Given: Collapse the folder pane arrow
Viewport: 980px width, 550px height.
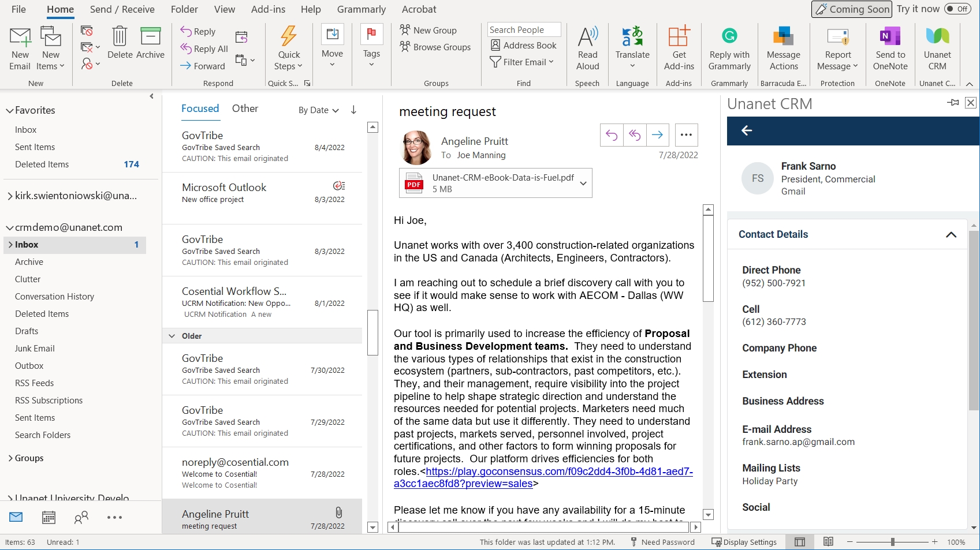Looking at the screenshot, I should point(151,96).
